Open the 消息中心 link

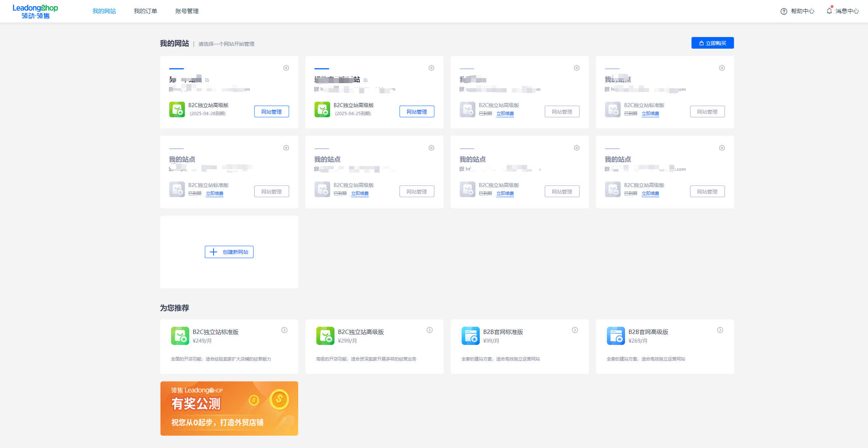[847, 11]
